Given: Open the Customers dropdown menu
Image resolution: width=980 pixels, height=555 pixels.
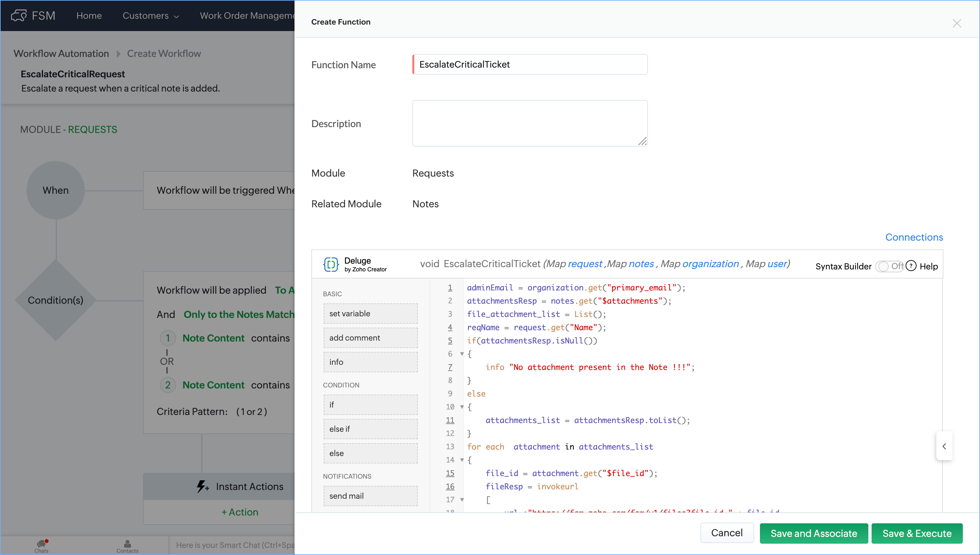Looking at the screenshot, I should pyautogui.click(x=150, y=16).
